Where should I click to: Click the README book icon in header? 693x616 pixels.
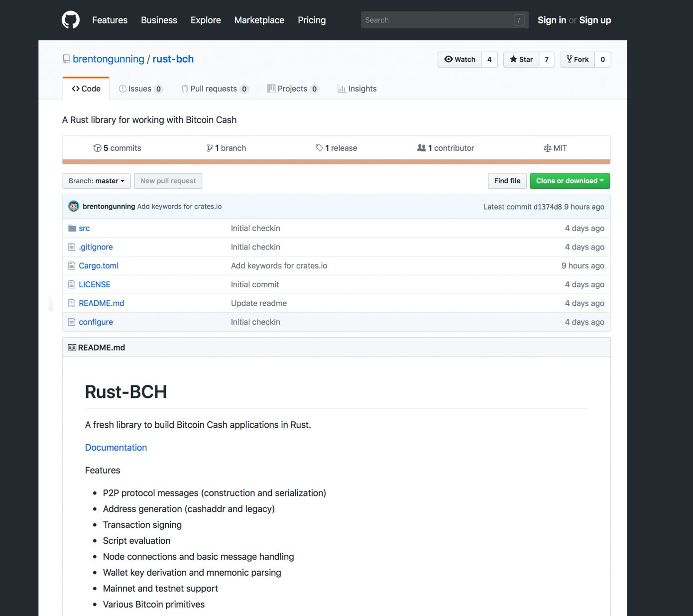coord(72,348)
